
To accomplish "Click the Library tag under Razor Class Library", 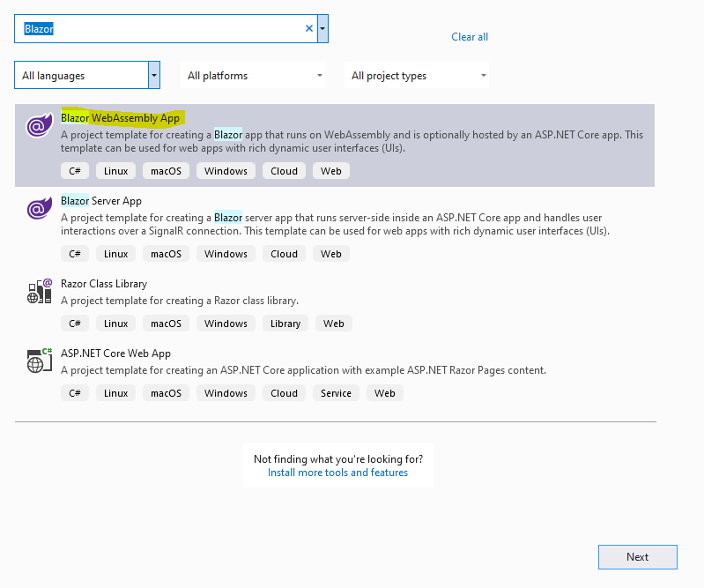I will 285,324.
